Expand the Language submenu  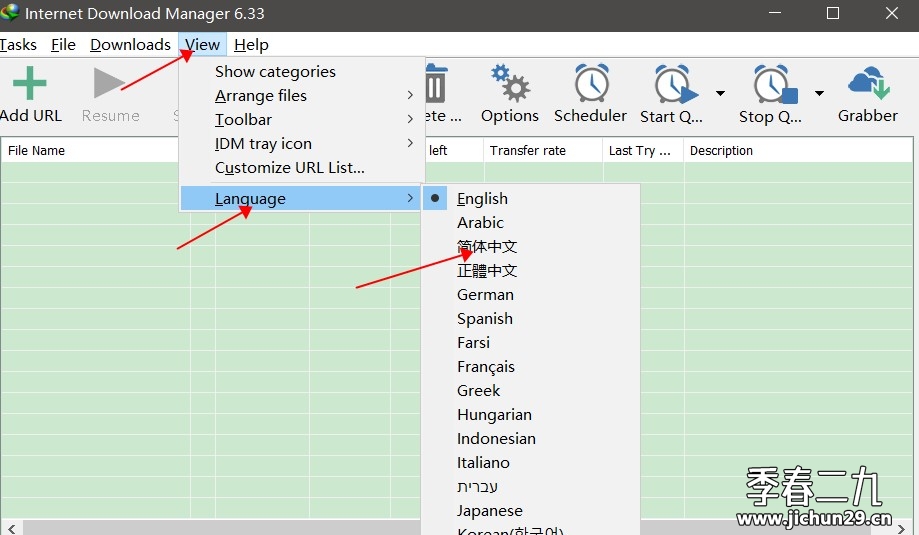[301, 198]
